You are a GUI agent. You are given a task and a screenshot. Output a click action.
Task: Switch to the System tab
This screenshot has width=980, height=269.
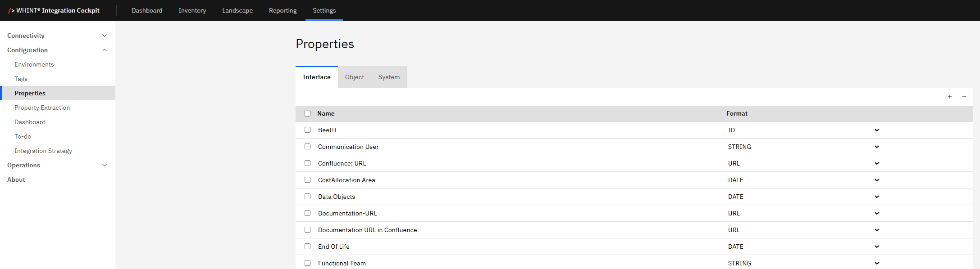pyautogui.click(x=389, y=77)
